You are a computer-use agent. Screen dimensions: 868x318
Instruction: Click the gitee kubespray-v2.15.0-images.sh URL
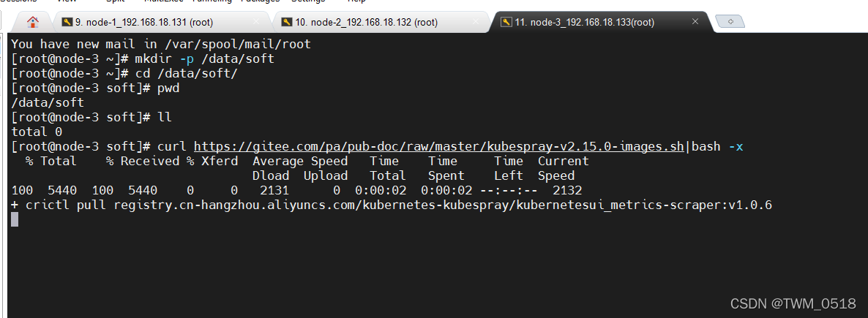439,147
